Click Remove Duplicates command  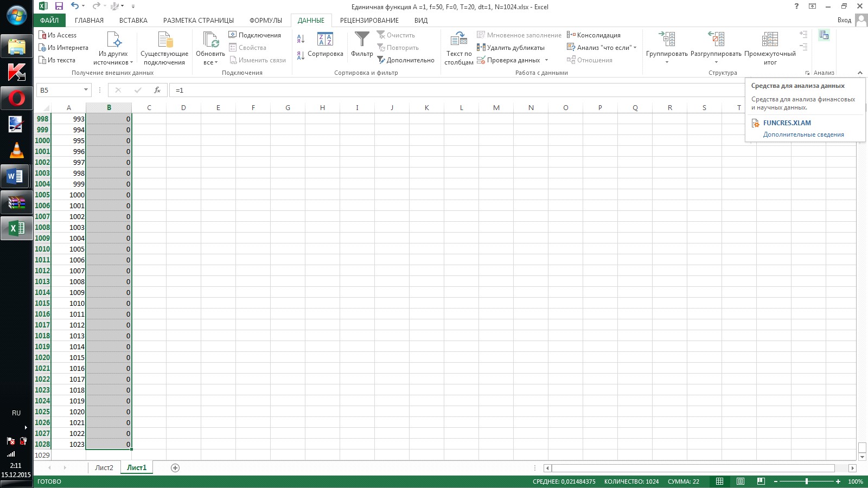(x=510, y=48)
